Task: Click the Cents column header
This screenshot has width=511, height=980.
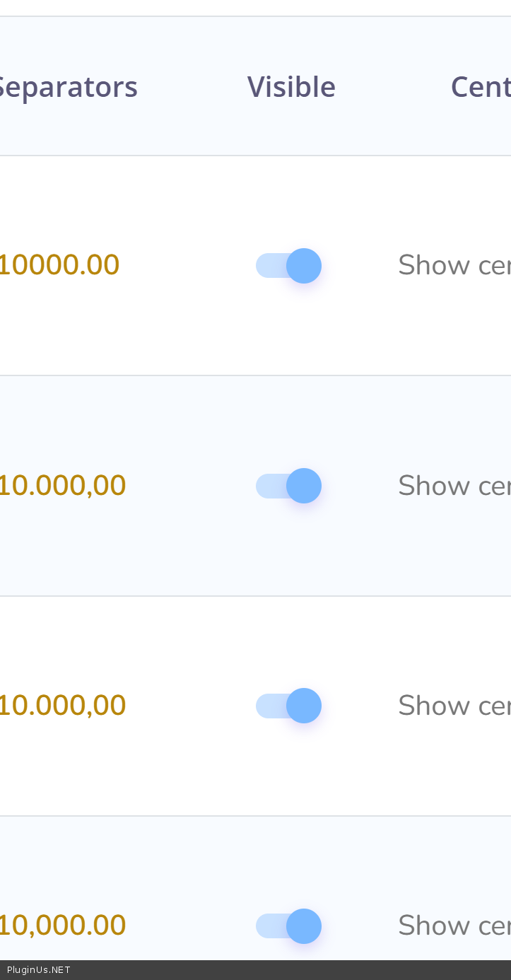Action: coord(481,87)
